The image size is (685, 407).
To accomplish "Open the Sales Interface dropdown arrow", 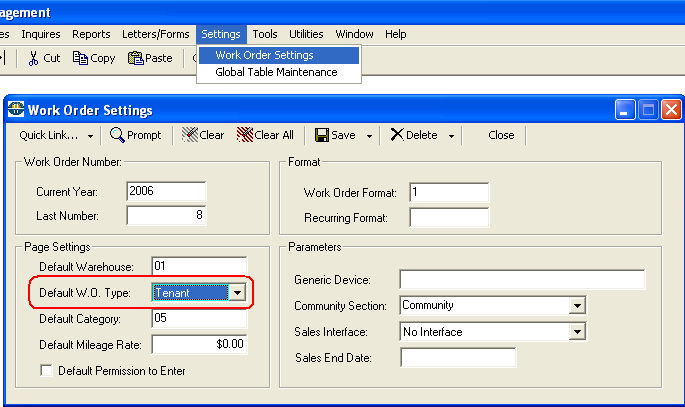I will tap(577, 332).
